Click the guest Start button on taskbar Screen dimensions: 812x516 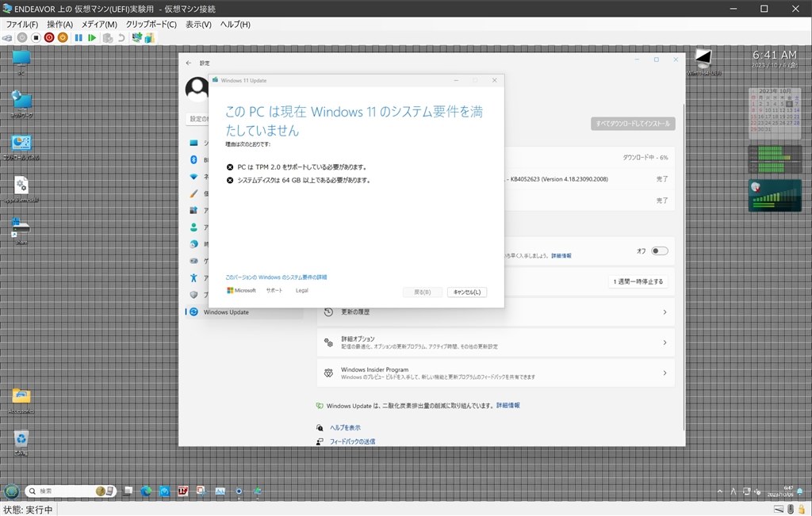click(11, 491)
